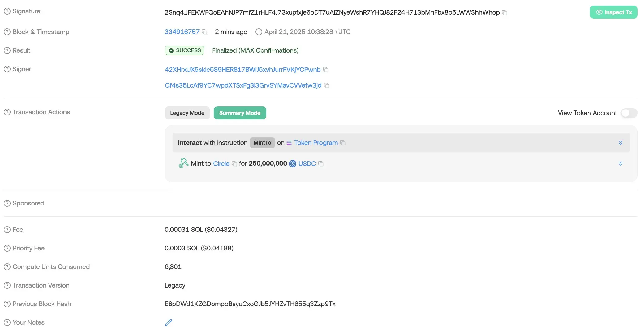The width and height of the screenshot is (644, 333).
Task: Switch to Legacy Mode
Action: pyautogui.click(x=187, y=113)
